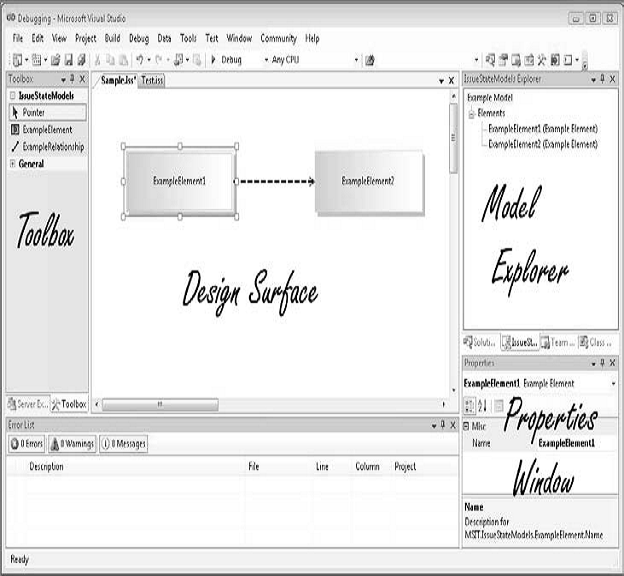Screen dimensions: 624x576
Task: Click the Save icon in the toolbar
Action: tap(69, 60)
